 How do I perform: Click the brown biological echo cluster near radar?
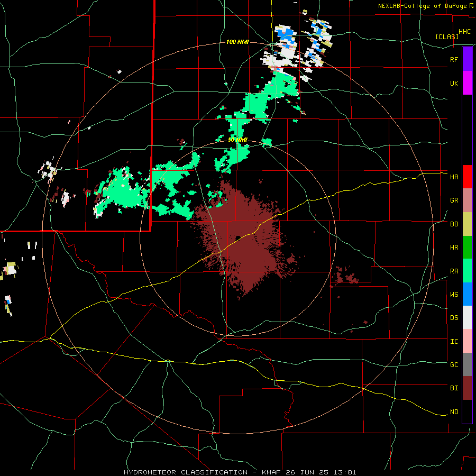(243, 240)
